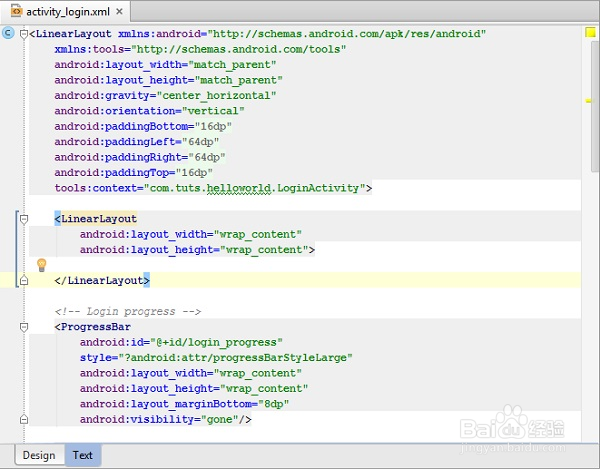This screenshot has height=469, width=600.
Task: Click android:layout_width="match_parent" text
Action: (165, 65)
